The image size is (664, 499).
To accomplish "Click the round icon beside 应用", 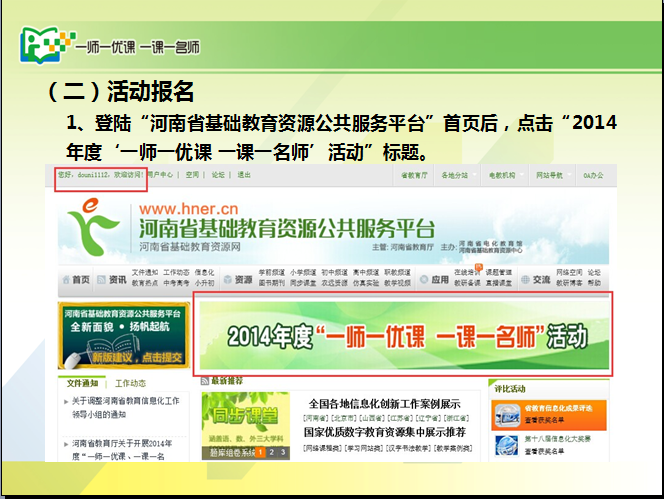I will tap(424, 280).
